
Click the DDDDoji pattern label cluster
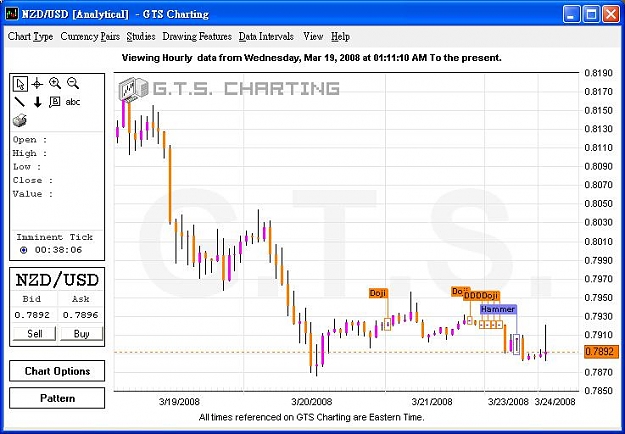(x=482, y=296)
